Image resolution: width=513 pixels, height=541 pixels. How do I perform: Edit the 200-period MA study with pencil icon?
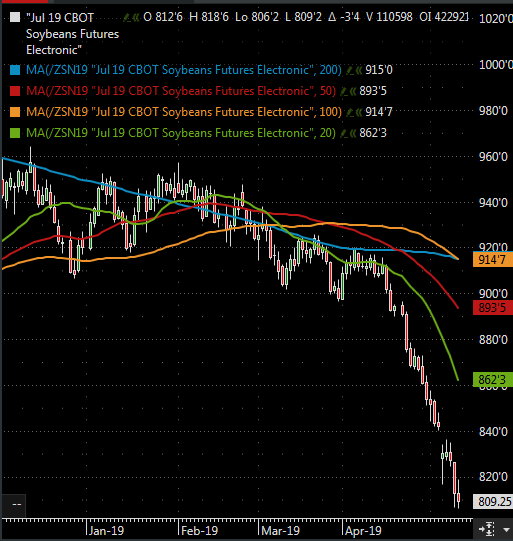(x=349, y=71)
